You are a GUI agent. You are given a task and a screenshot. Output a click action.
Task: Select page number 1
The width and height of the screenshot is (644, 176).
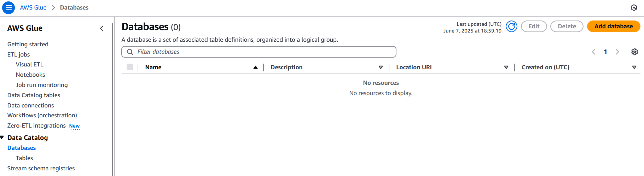[605, 52]
